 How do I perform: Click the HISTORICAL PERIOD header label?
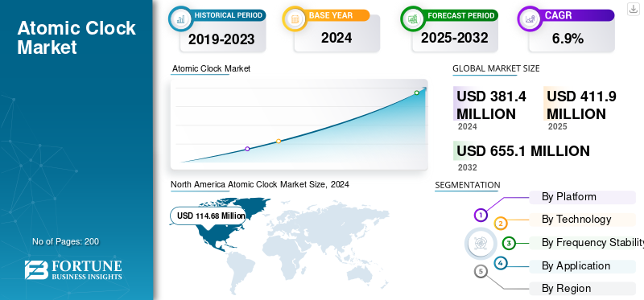pyautogui.click(x=229, y=15)
